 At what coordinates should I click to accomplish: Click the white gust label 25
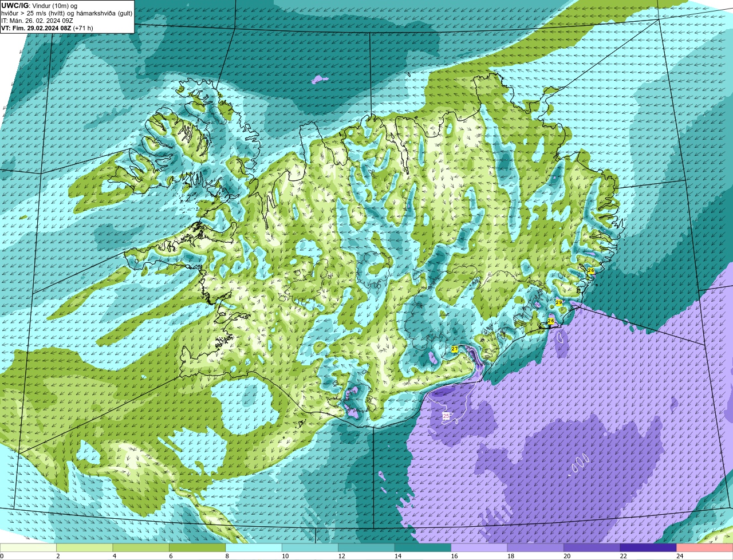[x=446, y=416]
